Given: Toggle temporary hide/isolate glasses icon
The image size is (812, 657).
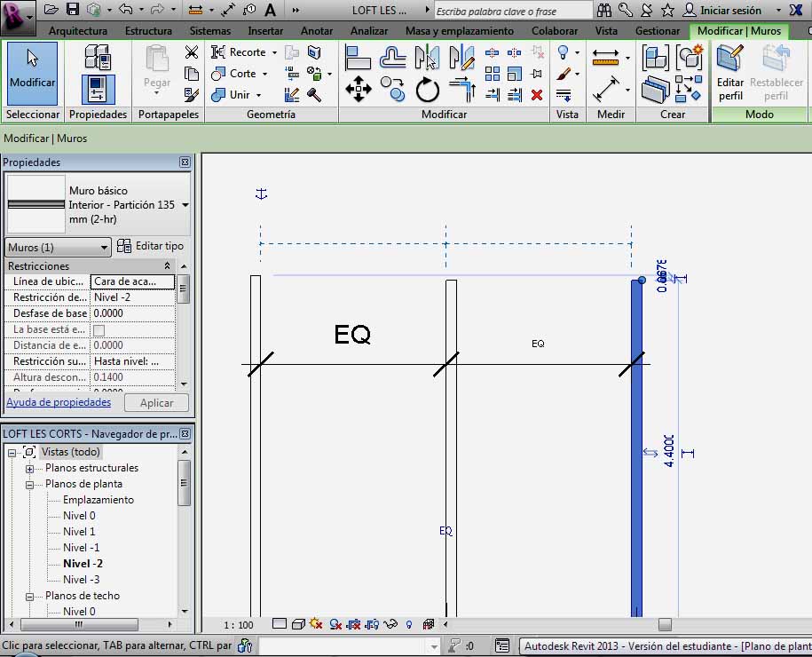Looking at the screenshot, I should click(x=391, y=624).
